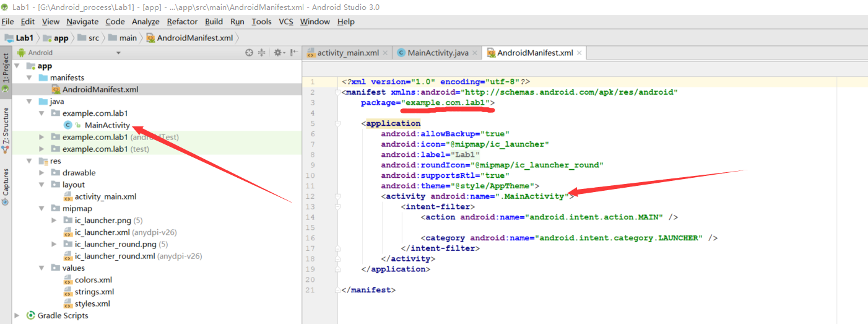The image size is (868, 324).
Task: Close the AndroidManifest.xml editor tab
Action: click(579, 53)
